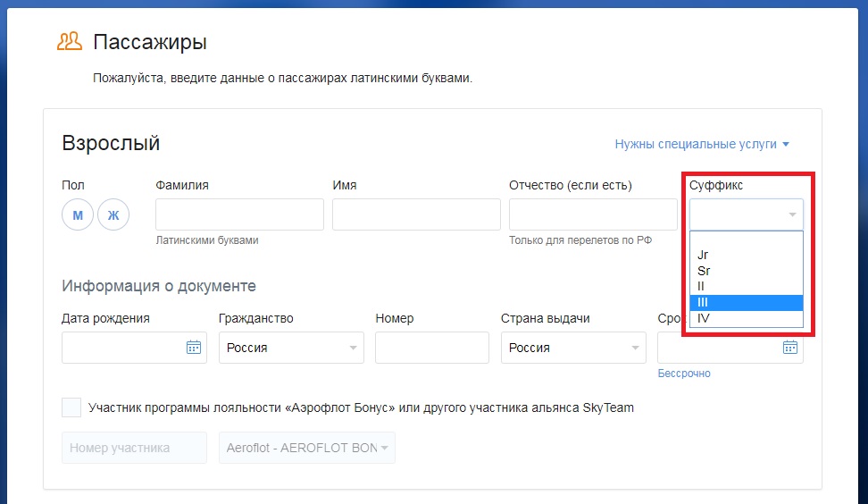Viewport: 868px width, 504px height.
Task: Open the calendar for document expiry date
Action: pos(789,348)
